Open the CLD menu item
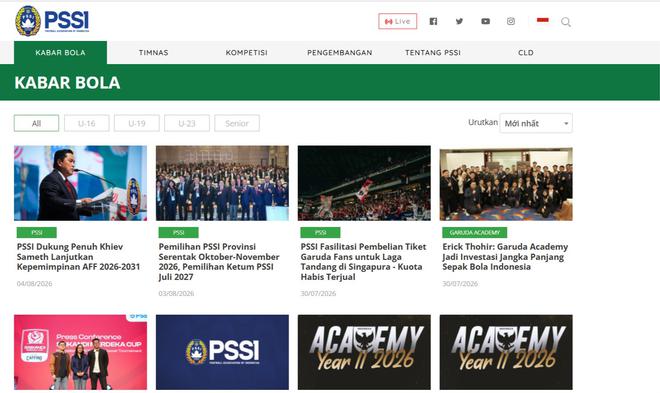 click(x=526, y=53)
